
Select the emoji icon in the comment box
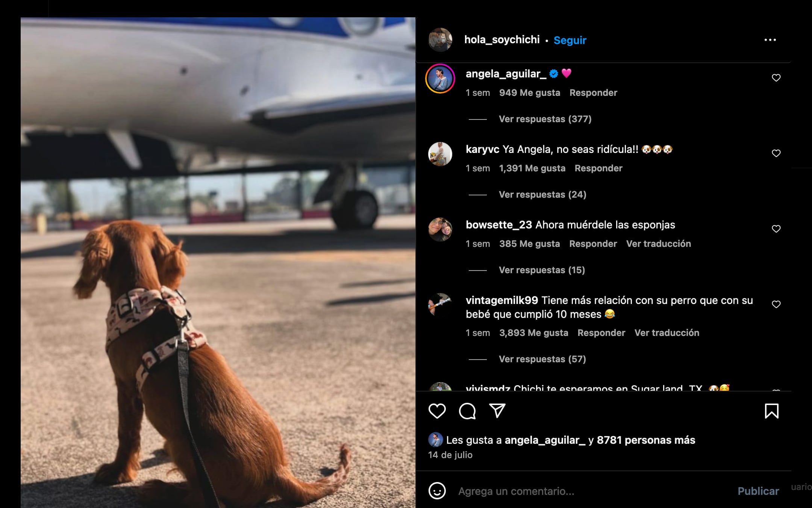click(x=437, y=490)
